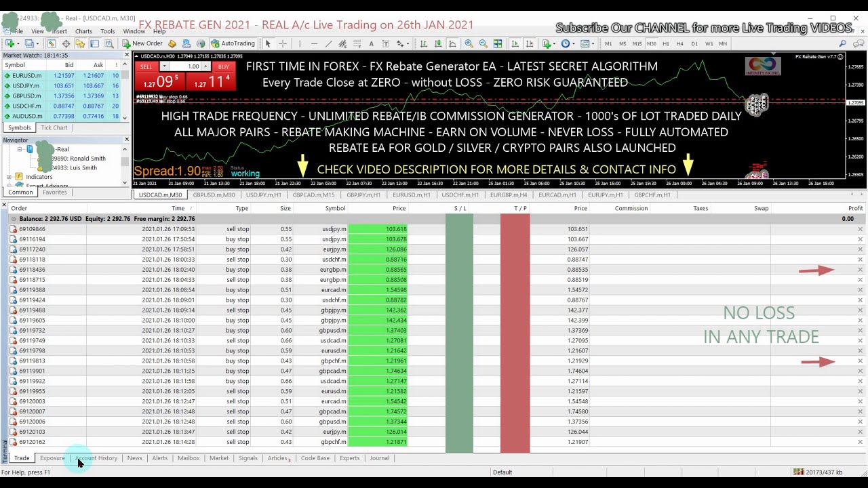Switch chart to bar chart icon

(x=423, y=43)
